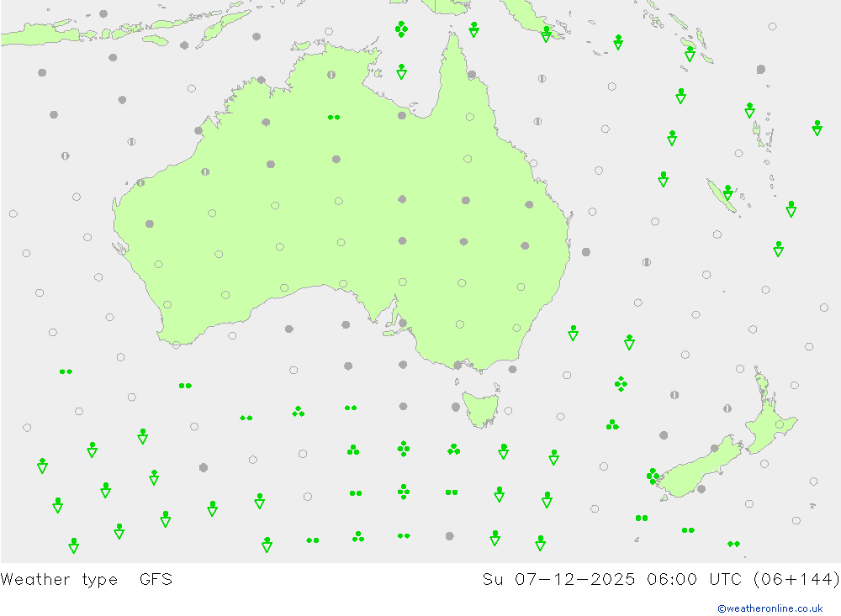Click the Gulf of Carpentaria shower symbol

(x=402, y=71)
